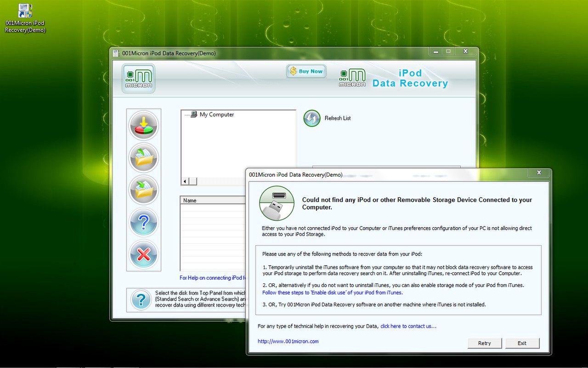Open the 001Micron iPod Recovery desktop shortcut
The height and width of the screenshot is (368, 588).
coord(25,18)
